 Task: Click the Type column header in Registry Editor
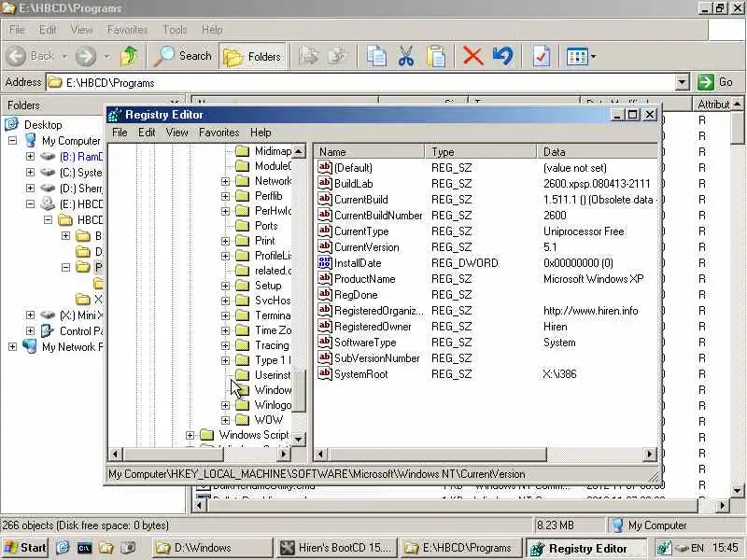click(481, 152)
